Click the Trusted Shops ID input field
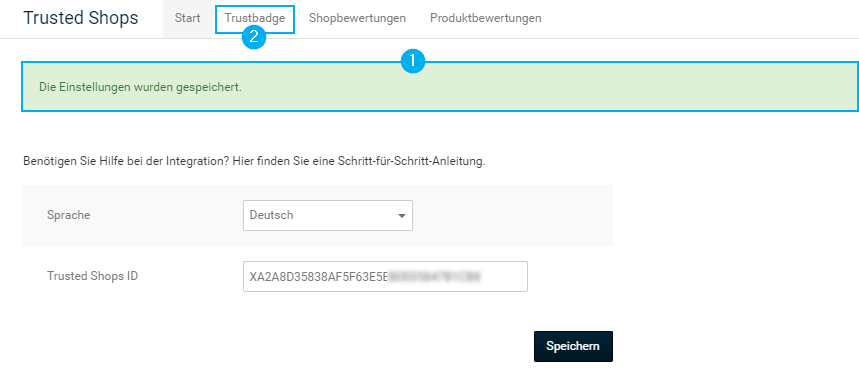 click(385, 277)
